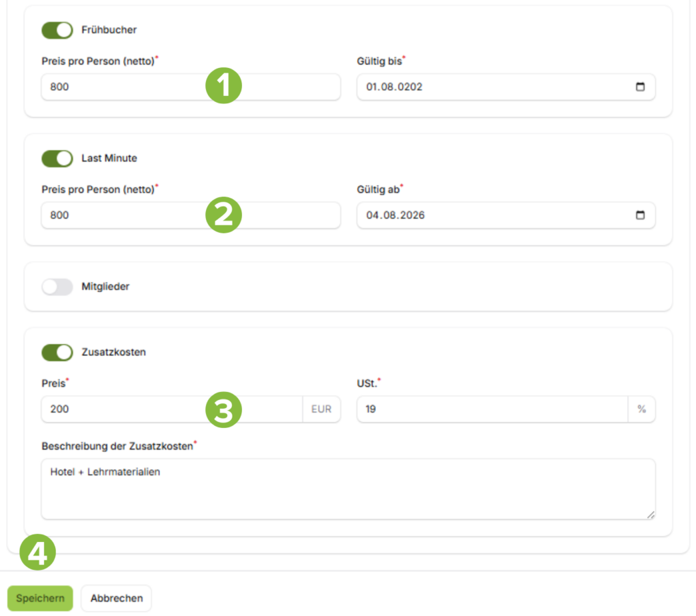Click the green number 4 marker
The height and width of the screenshot is (616, 696).
coord(38,552)
